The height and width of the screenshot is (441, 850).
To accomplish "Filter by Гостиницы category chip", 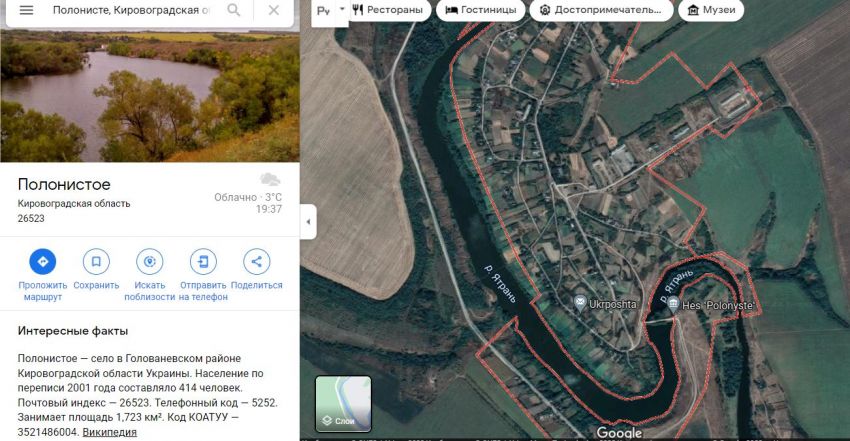I will point(482,10).
